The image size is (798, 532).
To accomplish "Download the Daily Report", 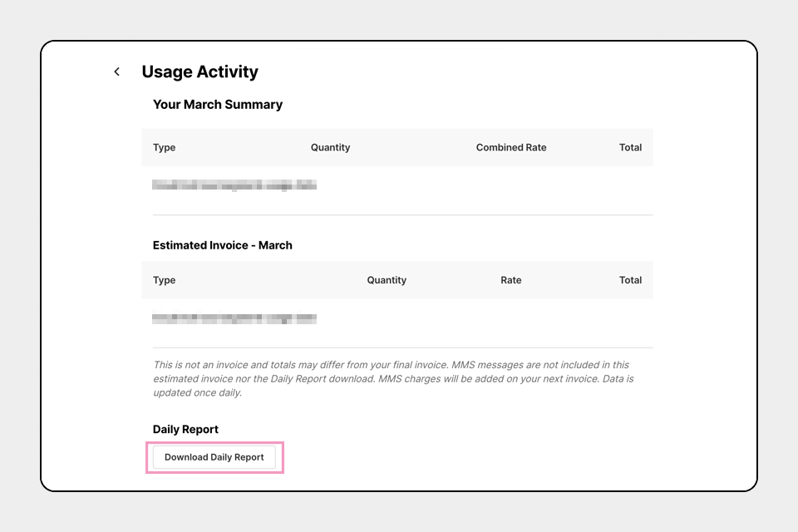I will (x=214, y=457).
